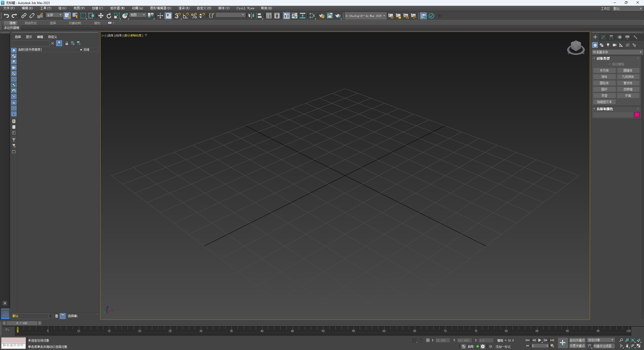644x350 pixels.
Task: Click the pink object color swatch
Action: 637,115
